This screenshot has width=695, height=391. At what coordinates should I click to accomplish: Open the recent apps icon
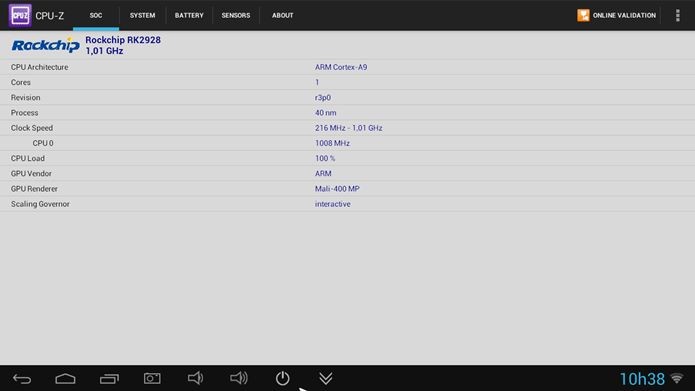pyautogui.click(x=109, y=379)
